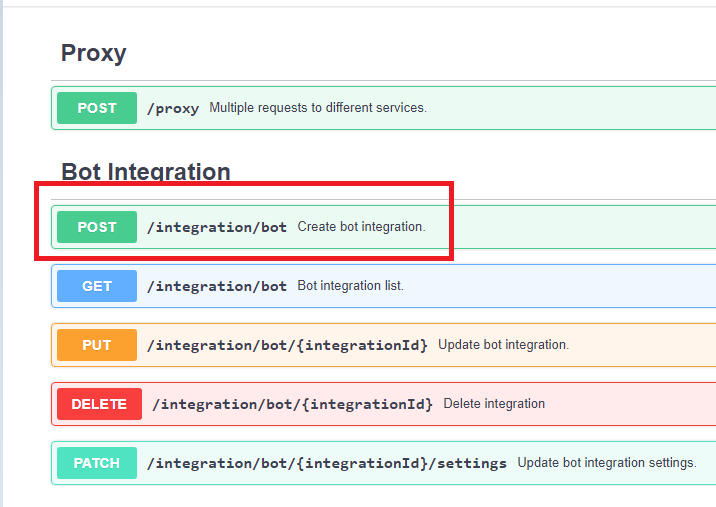Click POST badge for Create bot integration

[97, 227]
